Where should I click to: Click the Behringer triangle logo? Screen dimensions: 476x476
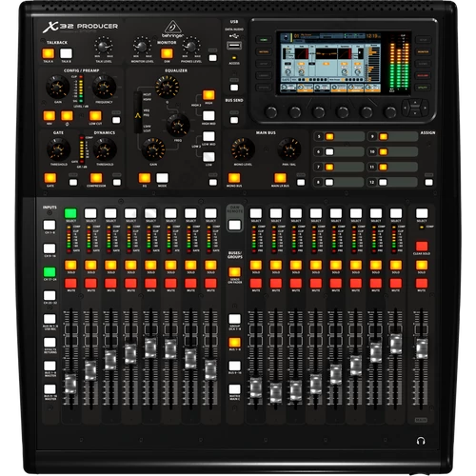(173, 27)
